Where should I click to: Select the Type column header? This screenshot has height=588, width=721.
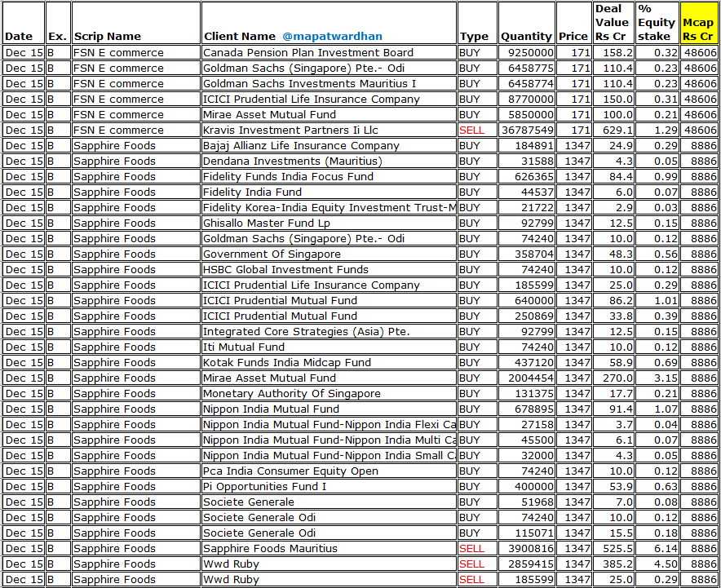477,23
